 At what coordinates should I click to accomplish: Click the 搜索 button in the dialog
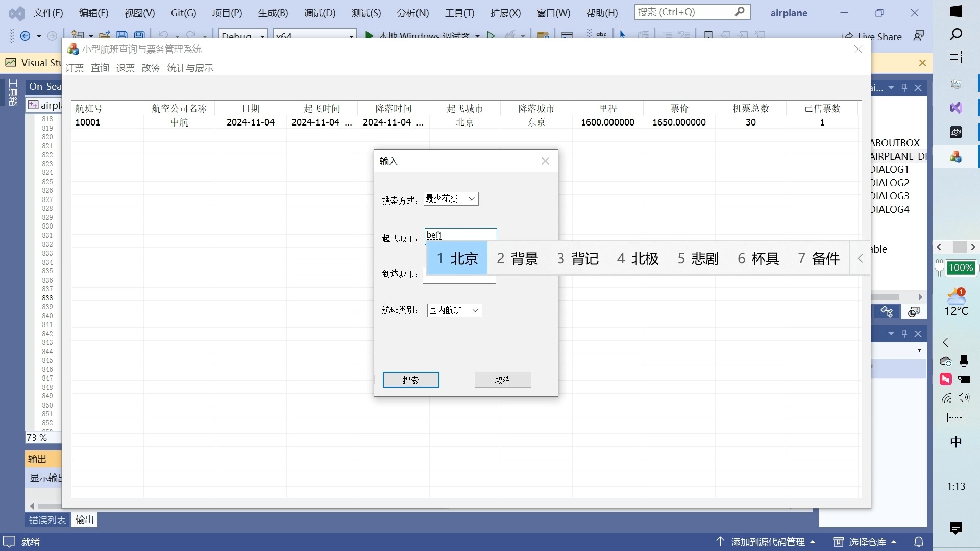410,380
